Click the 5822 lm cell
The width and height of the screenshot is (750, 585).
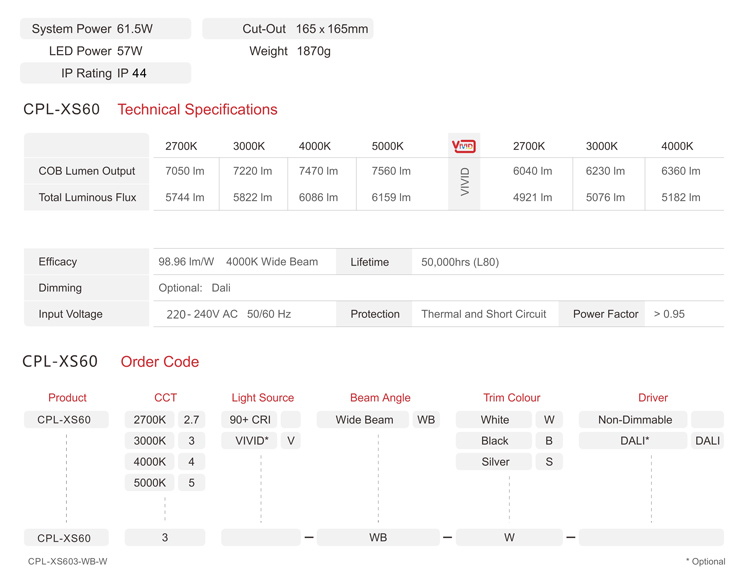pyautogui.click(x=253, y=197)
